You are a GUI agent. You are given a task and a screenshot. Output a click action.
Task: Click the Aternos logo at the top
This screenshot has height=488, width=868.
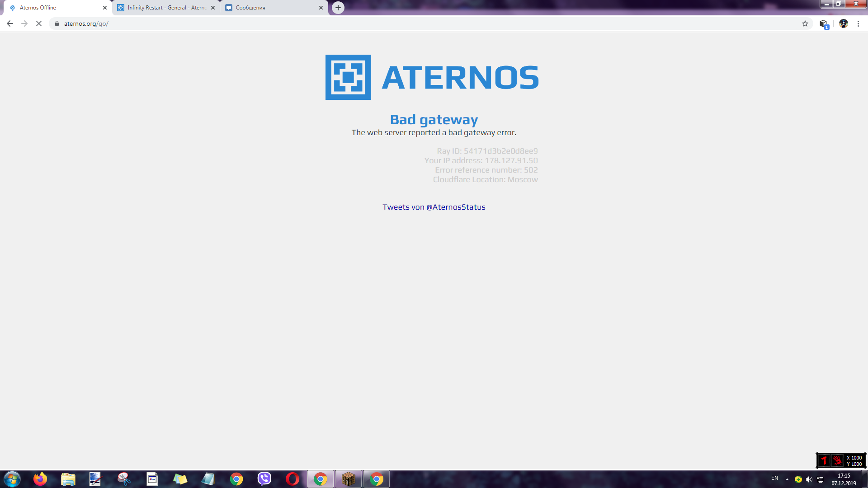[432, 77]
